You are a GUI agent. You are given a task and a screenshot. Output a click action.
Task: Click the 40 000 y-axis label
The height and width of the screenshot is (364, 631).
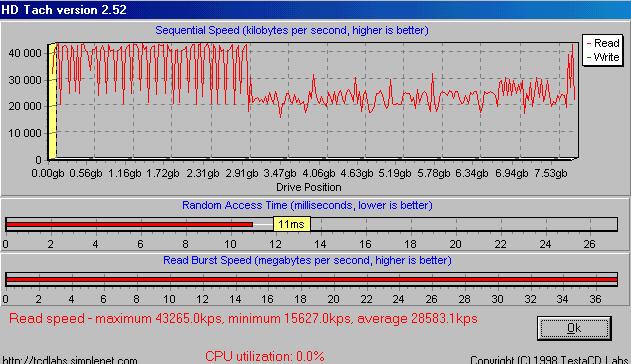25,53
